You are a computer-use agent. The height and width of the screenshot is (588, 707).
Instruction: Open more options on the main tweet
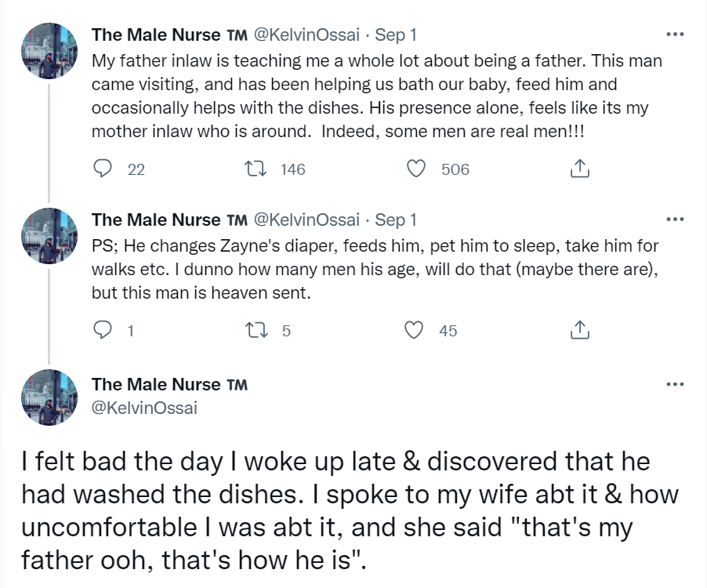[x=674, y=384]
